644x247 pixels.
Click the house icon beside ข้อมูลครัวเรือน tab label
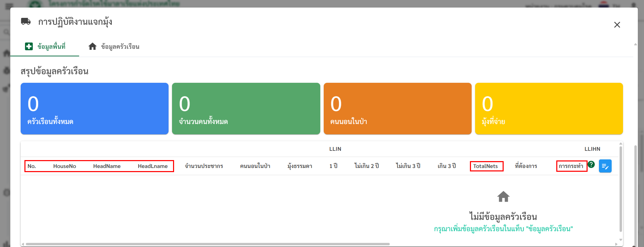point(92,46)
